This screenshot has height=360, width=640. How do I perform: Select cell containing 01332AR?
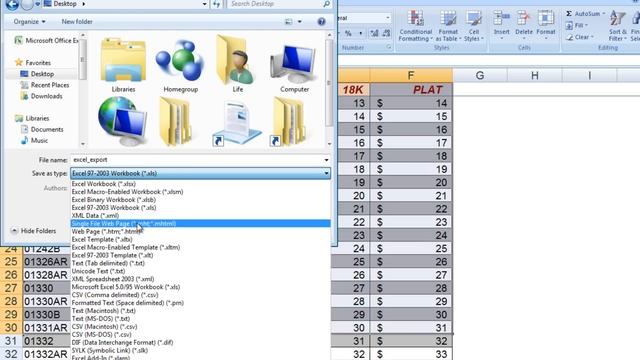[46, 354]
